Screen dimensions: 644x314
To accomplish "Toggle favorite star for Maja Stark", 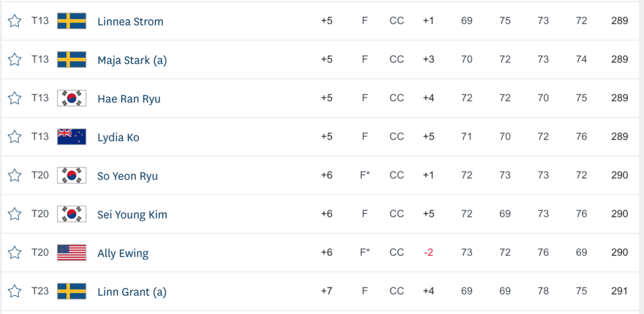I will (14, 60).
